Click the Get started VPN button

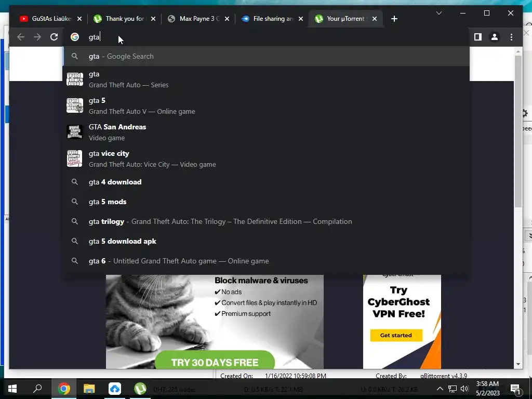pos(396,335)
